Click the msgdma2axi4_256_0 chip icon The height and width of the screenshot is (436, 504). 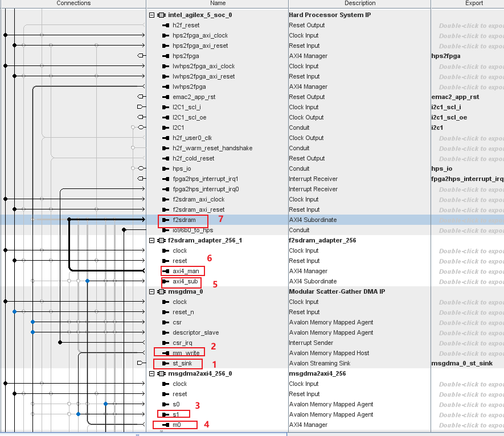point(161,373)
